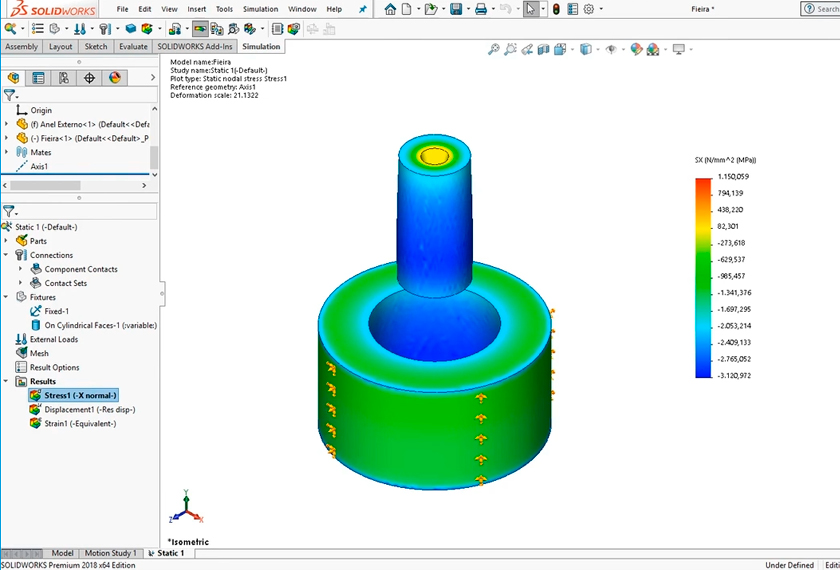840x570 pixels.
Task: Toggle the Hide/Show Items eye icon
Action: tap(610, 49)
